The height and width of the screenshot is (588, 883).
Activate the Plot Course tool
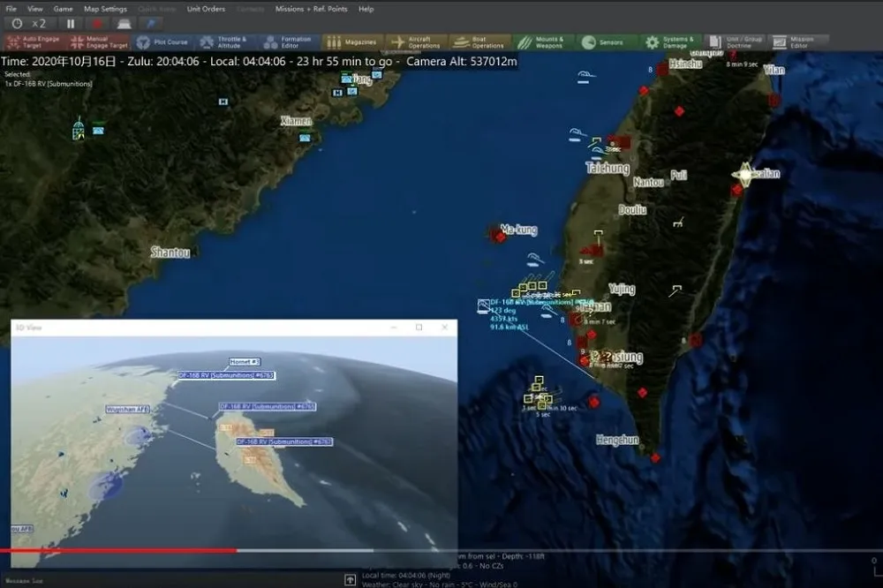click(162, 42)
